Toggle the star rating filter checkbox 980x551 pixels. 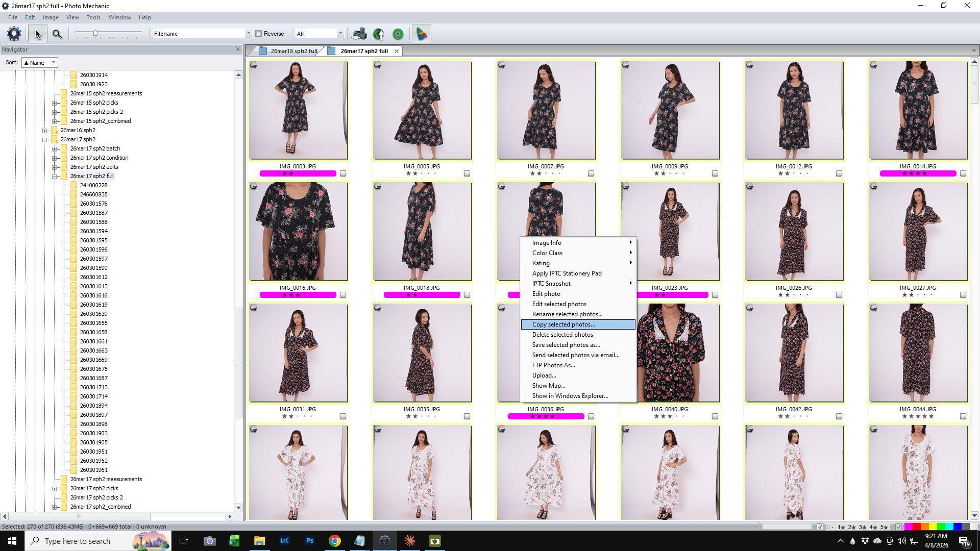820,527
